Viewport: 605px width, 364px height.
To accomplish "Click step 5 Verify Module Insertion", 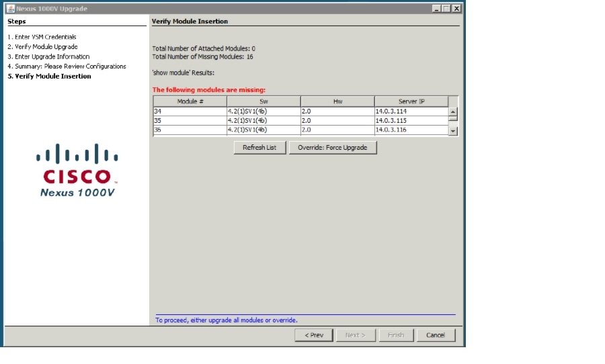I will (49, 77).
